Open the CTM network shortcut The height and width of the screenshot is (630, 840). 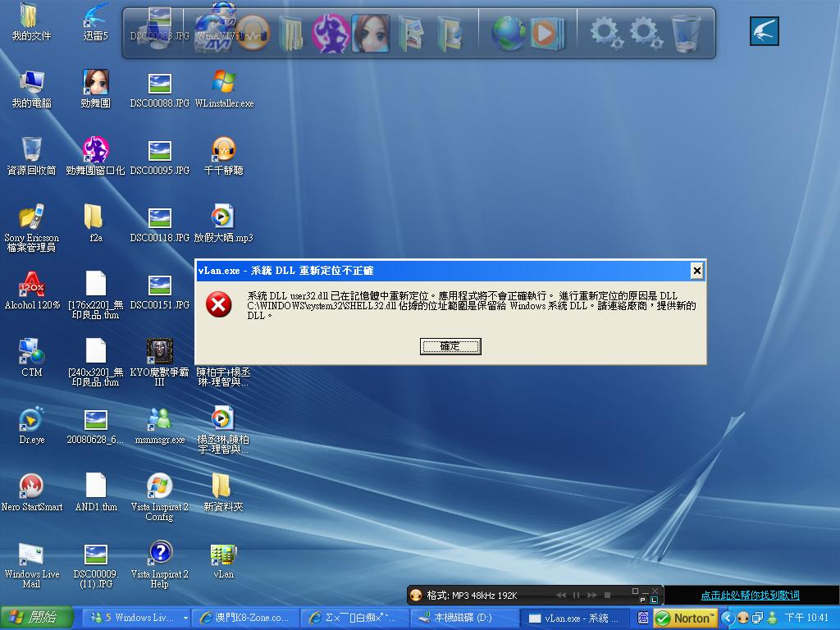point(31,358)
